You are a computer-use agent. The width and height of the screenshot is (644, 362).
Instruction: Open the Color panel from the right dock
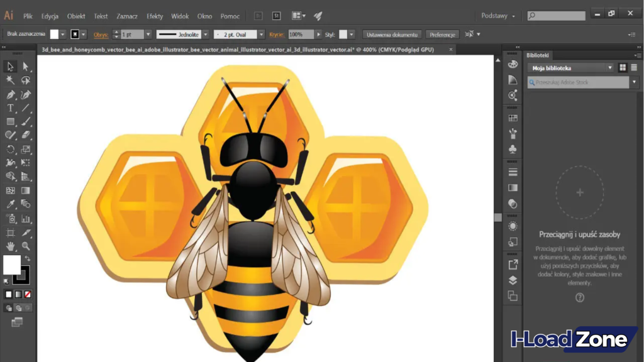coord(513,63)
